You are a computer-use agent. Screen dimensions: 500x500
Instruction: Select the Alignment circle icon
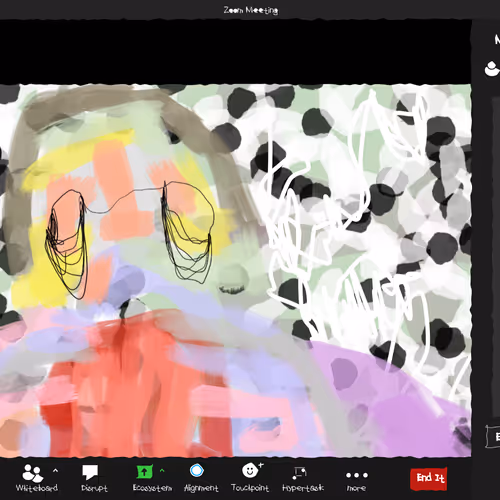pyautogui.click(x=197, y=471)
